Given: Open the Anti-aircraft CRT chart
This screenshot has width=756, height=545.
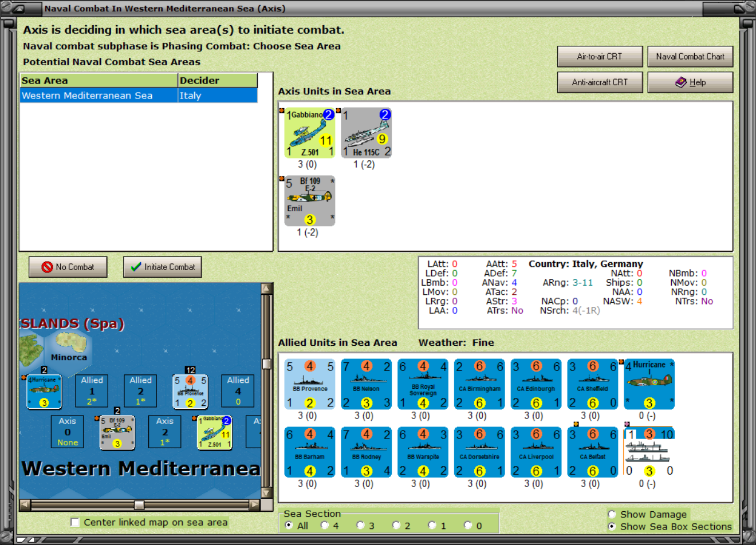Looking at the screenshot, I should (600, 82).
